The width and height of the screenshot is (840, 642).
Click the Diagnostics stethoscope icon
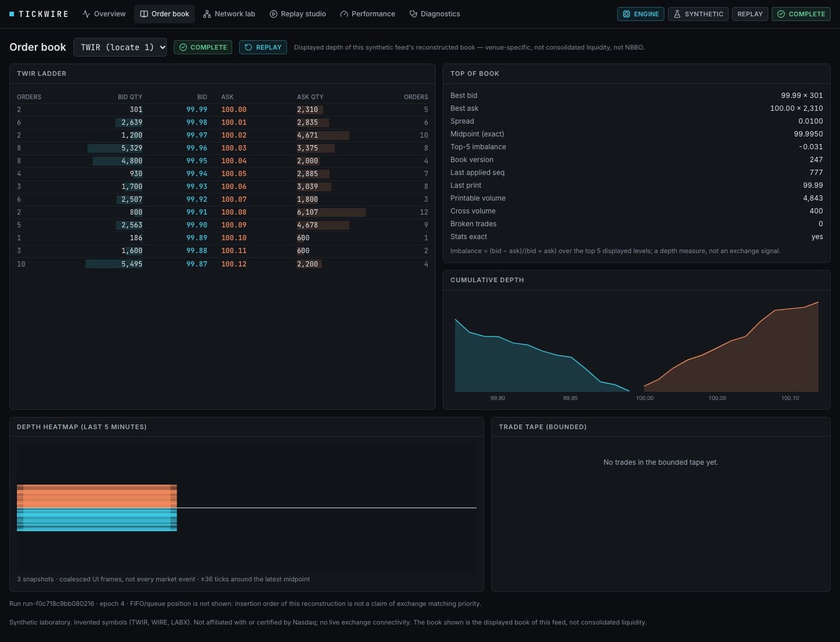[x=414, y=14]
